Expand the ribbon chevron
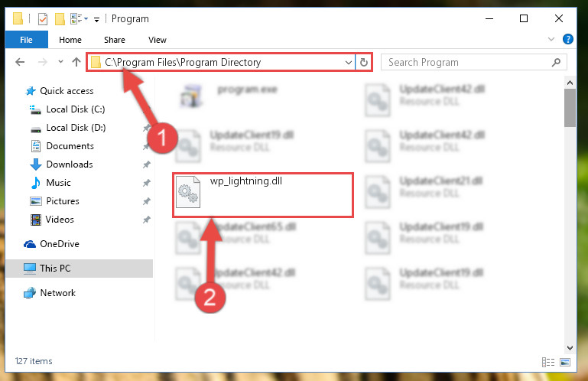Viewport: 588px width, 381px height. pyautogui.click(x=551, y=39)
